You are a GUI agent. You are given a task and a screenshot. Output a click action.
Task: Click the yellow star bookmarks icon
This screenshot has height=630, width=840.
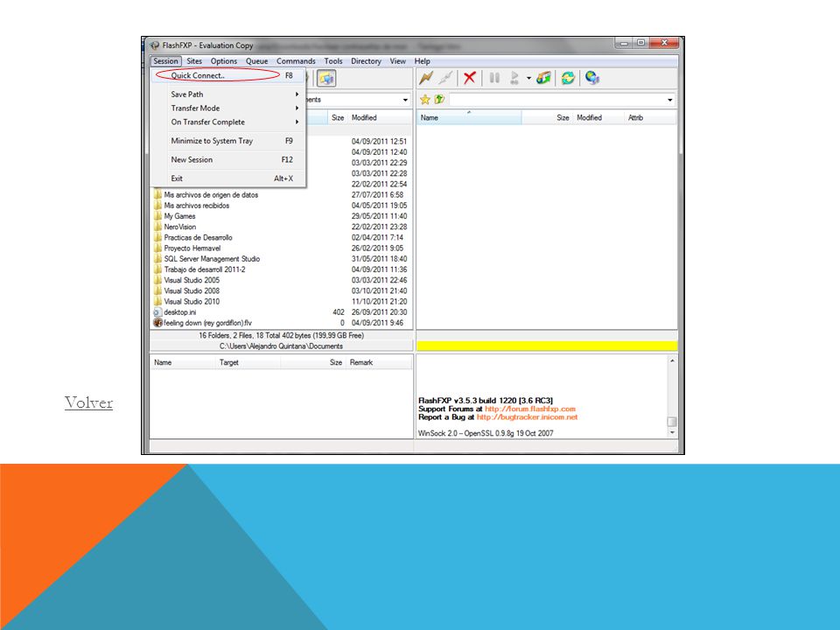click(x=425, y=100)
